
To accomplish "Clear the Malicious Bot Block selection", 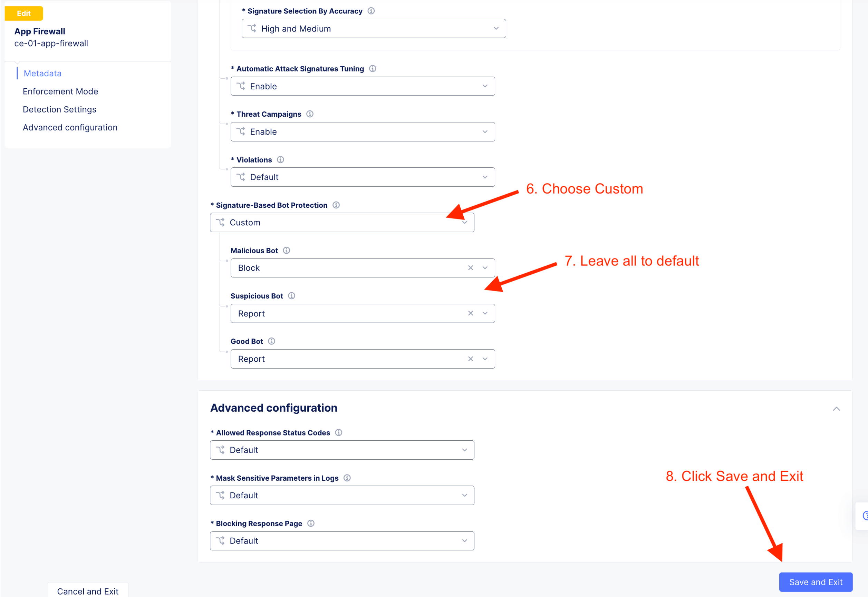I will [470, 268].
